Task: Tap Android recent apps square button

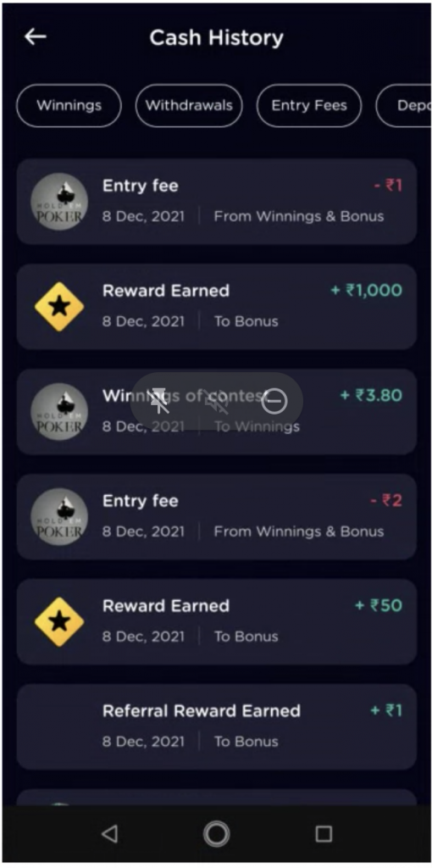Action: [323, 833]
